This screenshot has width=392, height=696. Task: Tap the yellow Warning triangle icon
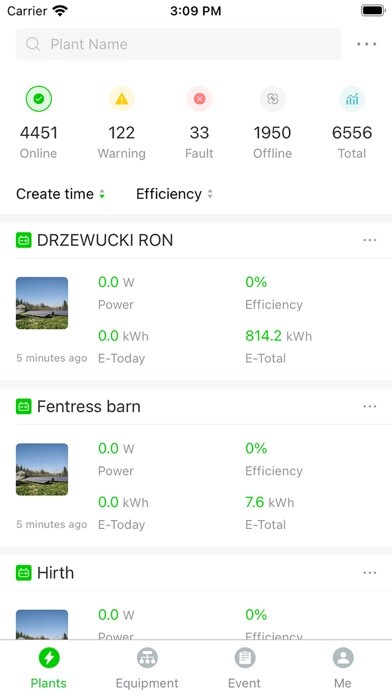(x=121, y=99)
